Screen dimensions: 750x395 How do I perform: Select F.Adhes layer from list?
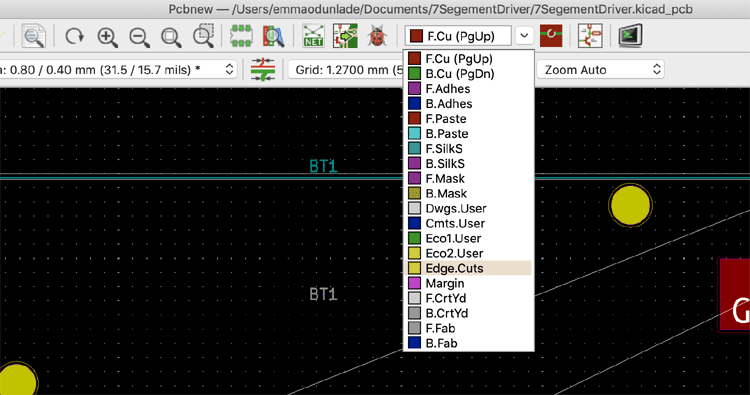469,88
